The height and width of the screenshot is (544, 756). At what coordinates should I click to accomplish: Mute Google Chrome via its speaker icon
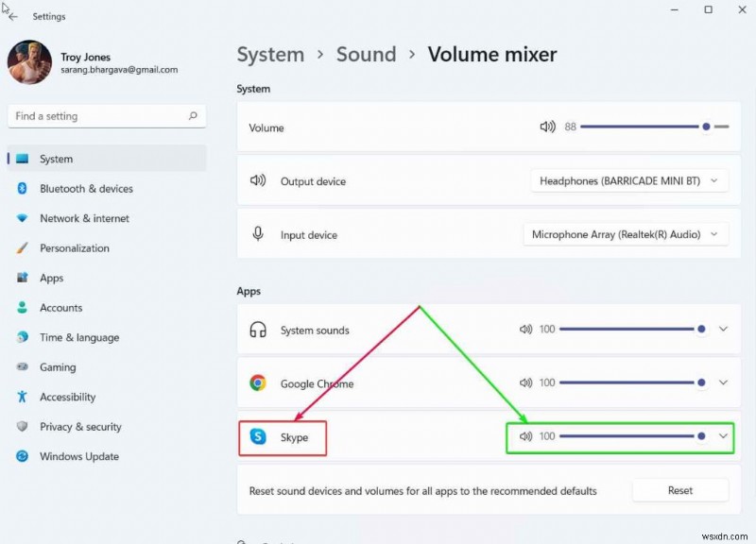click(x=526, y=382)
